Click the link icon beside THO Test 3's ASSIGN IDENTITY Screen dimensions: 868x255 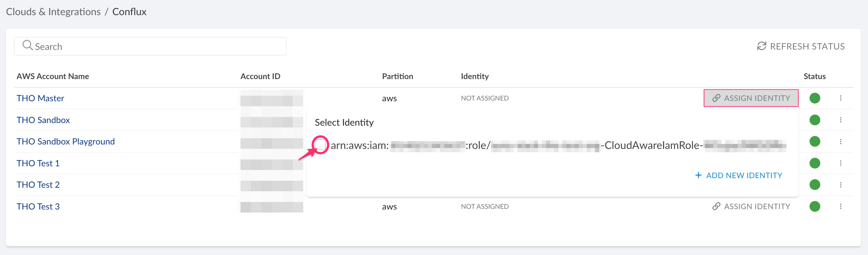pyautogui.click(x=716, y=206)
